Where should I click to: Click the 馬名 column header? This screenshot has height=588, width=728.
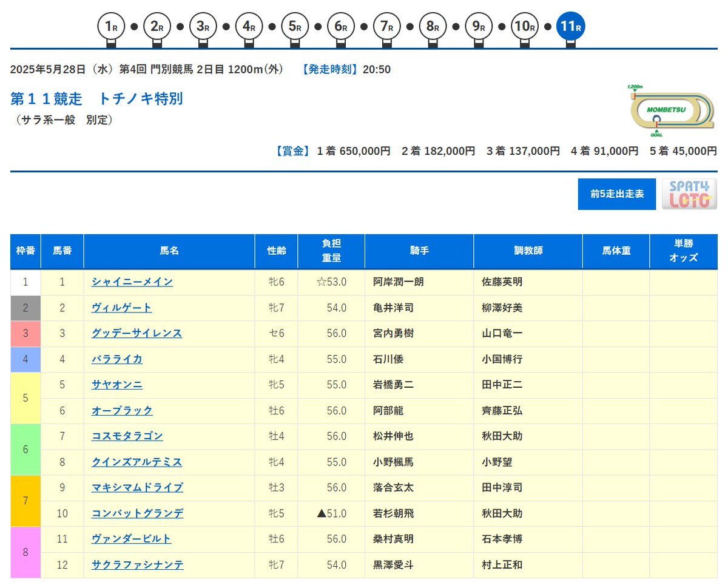[169, 251]
